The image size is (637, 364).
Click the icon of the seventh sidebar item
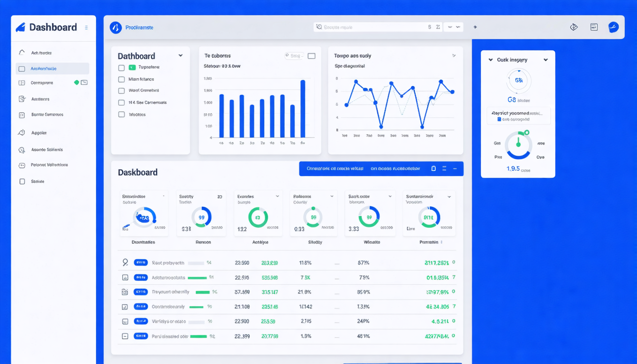(21, 150)
